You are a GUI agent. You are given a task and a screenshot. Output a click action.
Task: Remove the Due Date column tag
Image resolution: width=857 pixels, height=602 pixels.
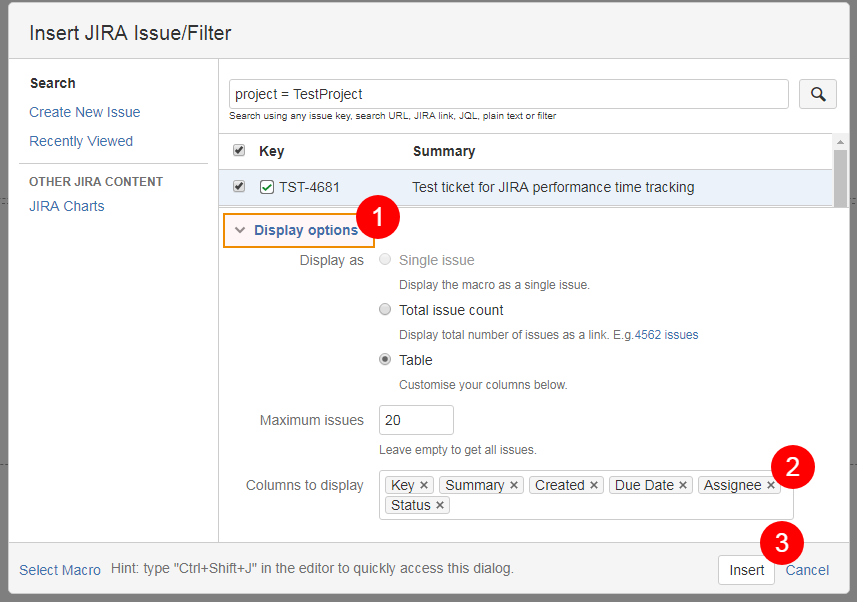[683, 485]
